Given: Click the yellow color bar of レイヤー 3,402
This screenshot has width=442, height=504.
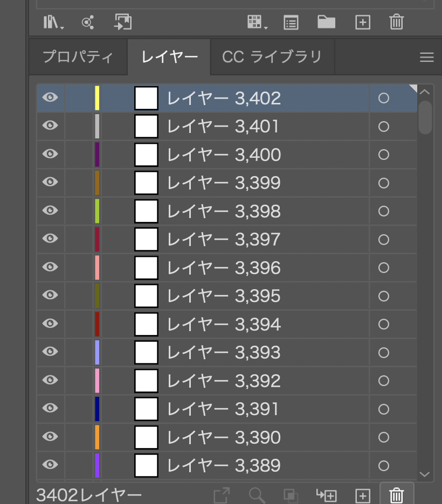Looking at the screenshot, I should click(x=97, y=98).
